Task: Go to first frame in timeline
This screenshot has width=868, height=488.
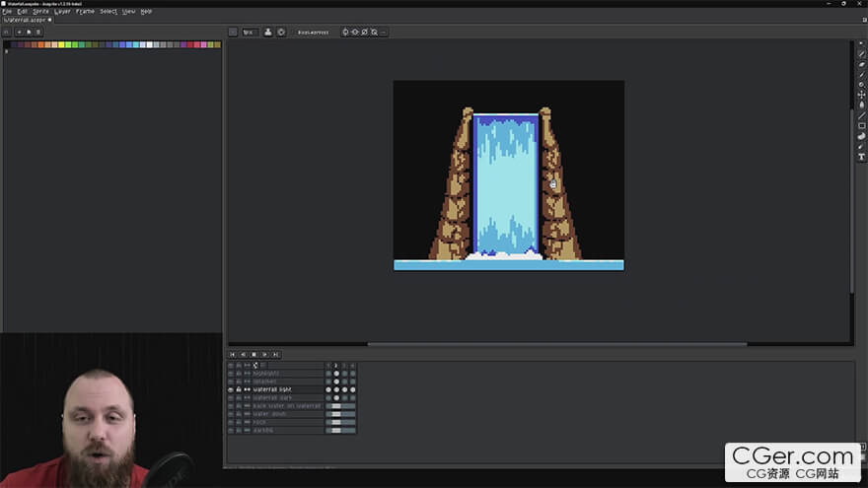Action: coord(233,354)
